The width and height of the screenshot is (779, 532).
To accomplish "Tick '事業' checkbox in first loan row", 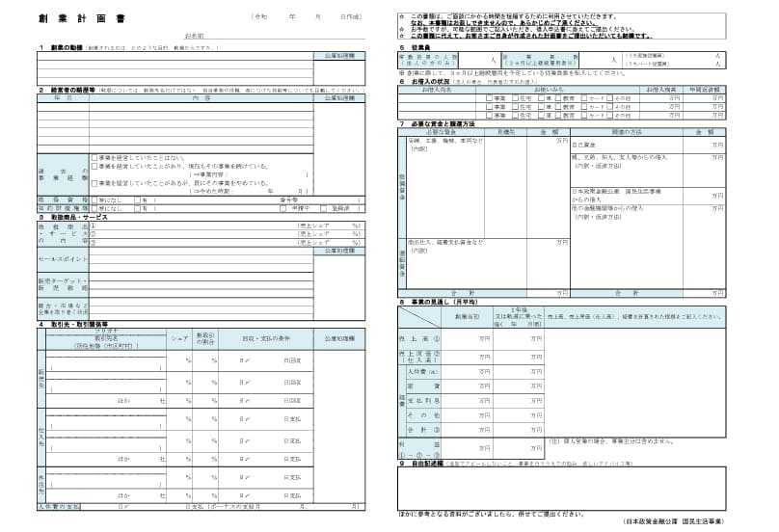I will pos(491,98).
